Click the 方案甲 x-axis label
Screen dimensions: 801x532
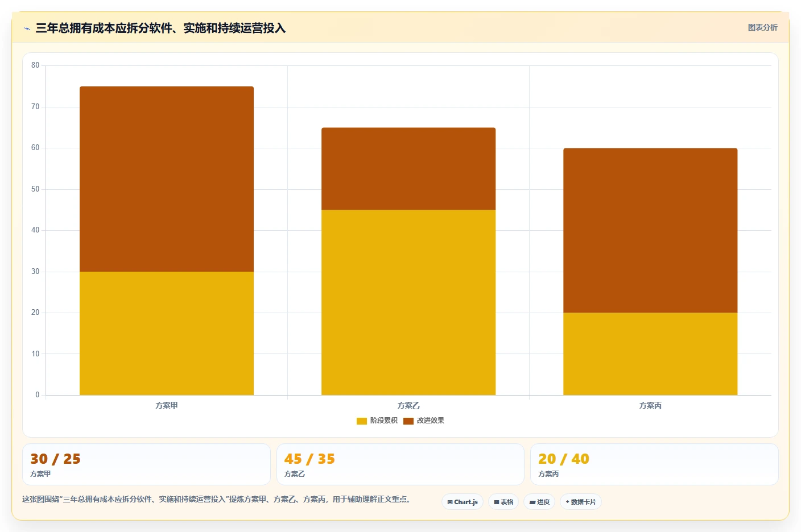coord(167,405)
